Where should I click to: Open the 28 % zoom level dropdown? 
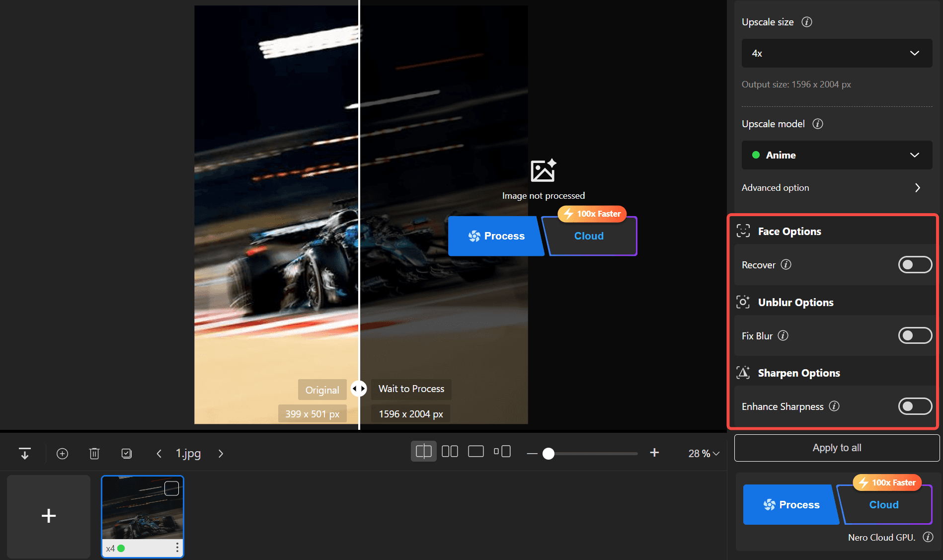[x=704, y=453]
